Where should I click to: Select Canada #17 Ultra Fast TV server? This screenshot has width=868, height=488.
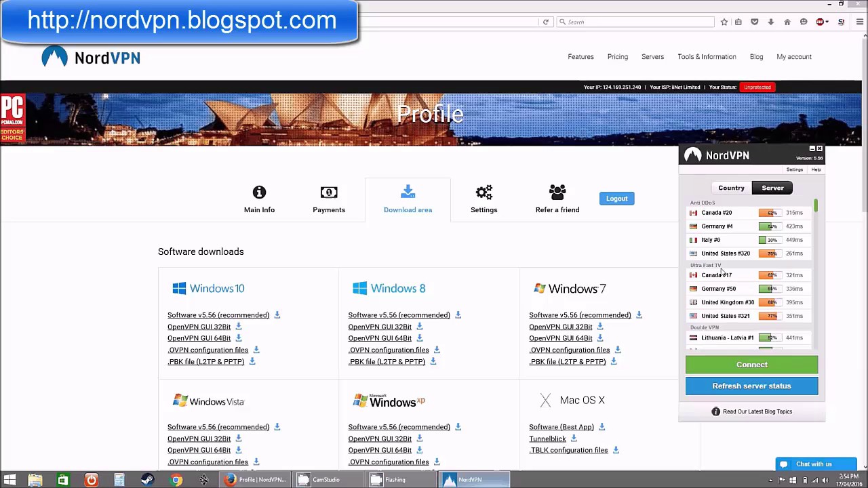pos(747,275)
